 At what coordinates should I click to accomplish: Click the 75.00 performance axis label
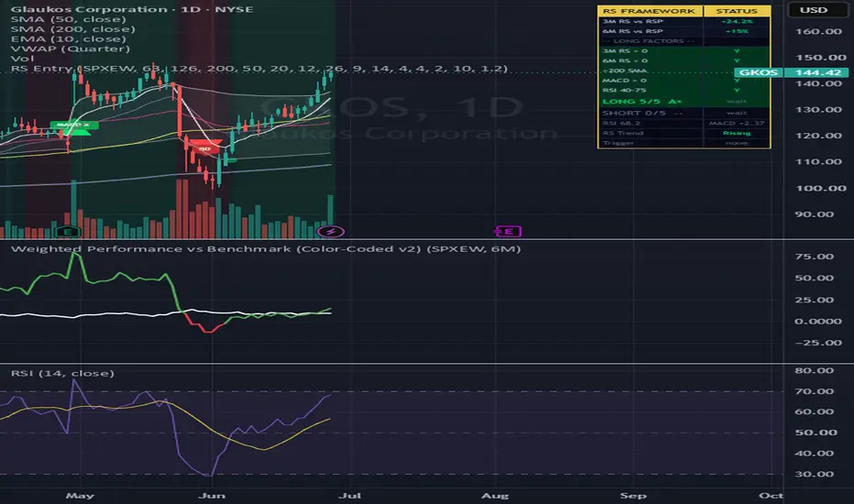(x=815, y=257)
